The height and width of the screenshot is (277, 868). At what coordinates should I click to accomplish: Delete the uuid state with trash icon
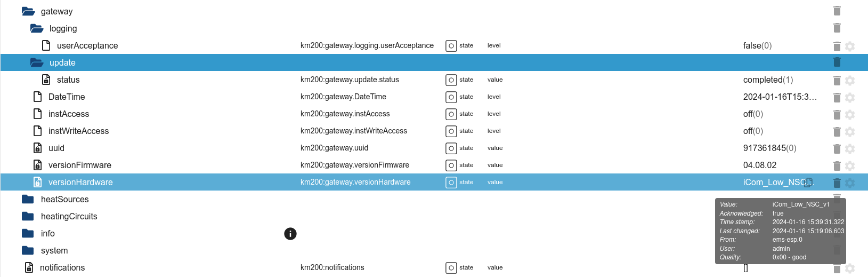pos(837,149)
